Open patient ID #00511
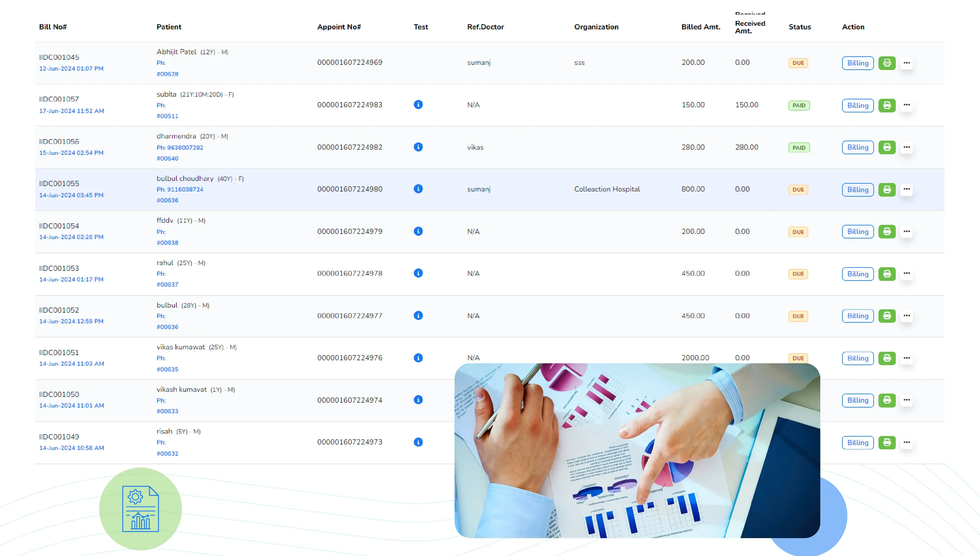Image resolution: width=980 pixels, height=556 pixels. [x=167, y=116]
